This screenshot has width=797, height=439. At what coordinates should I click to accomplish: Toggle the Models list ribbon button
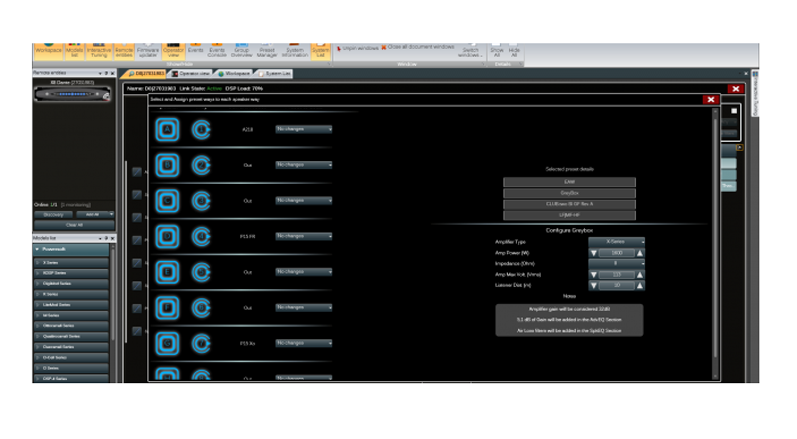[74, 51]
